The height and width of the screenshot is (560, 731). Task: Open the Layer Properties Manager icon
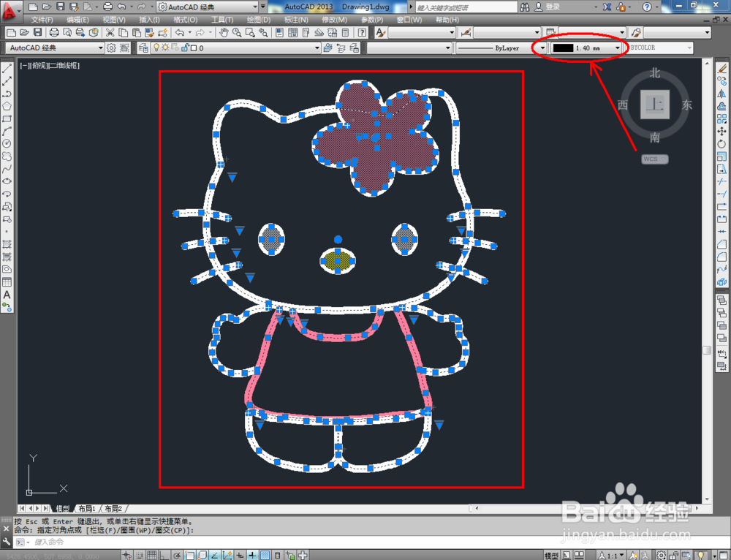[143, 48]
